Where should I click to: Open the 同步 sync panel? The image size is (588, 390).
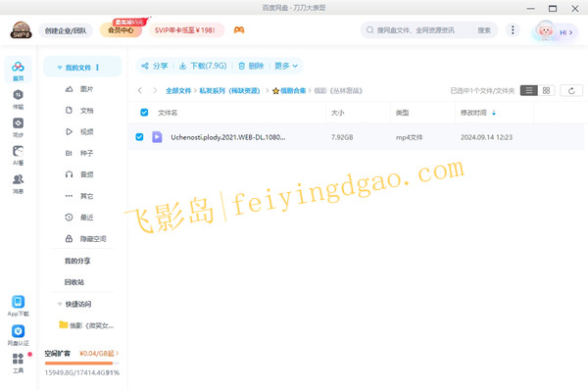point(18,127)
